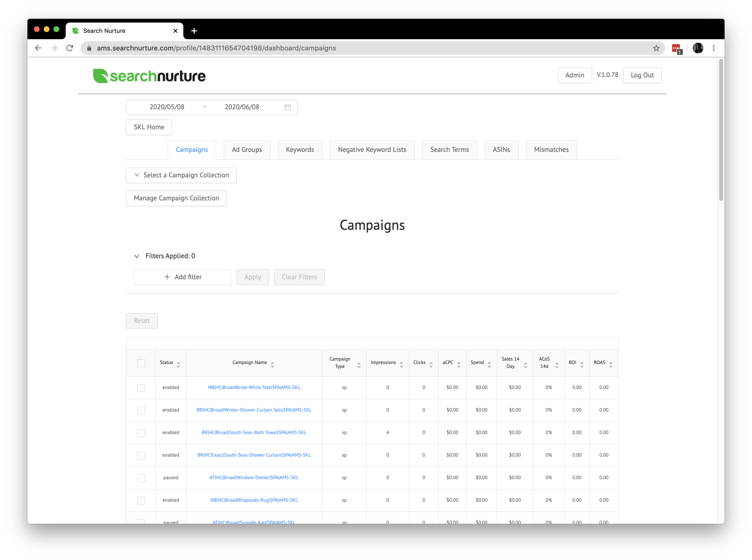Image resolution: width=752 pixels, height=560 pixels.
Task: Check the Bride-White Tote campaign row checkbox
Action: point(141,388)
